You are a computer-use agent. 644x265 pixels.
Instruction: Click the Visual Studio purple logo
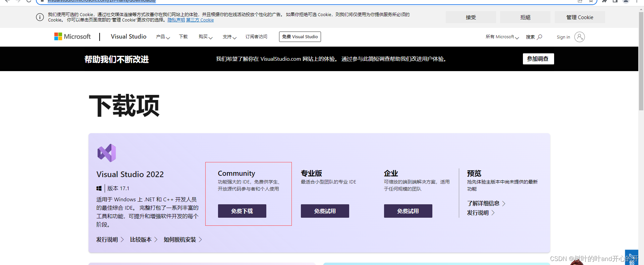click(107, 153)
